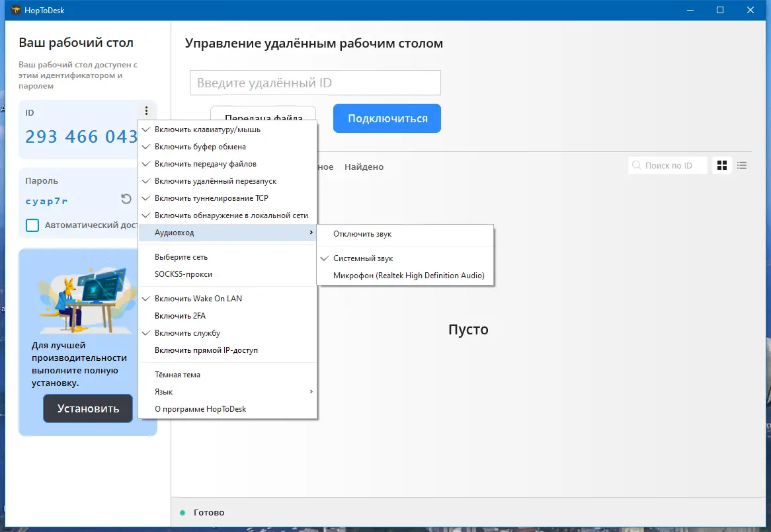
Task: Open SOCKS5 proxy settings entry
Action: click(x=227, y=275)
